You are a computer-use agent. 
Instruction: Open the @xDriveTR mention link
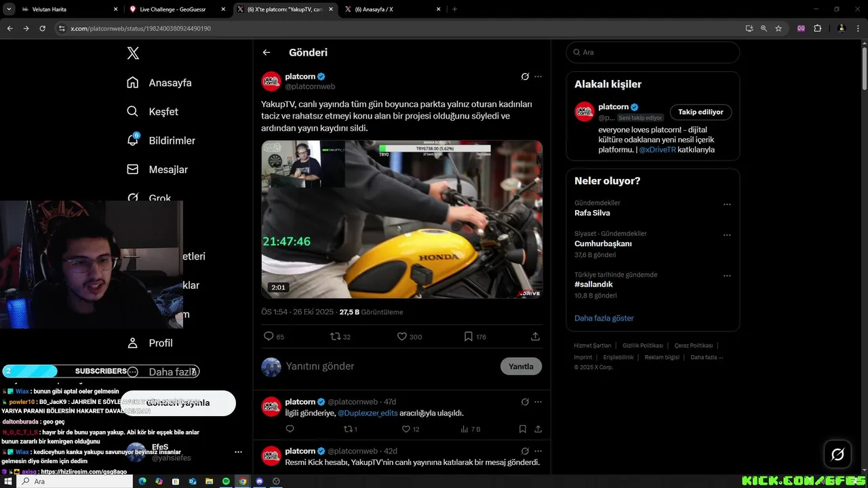pyautogui.click(x=657, y=150)
